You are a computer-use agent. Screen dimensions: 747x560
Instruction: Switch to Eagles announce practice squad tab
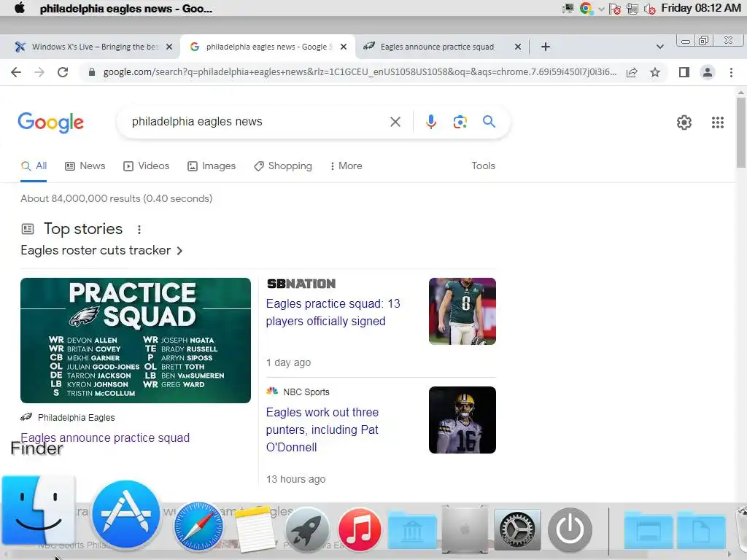(437, 47)
